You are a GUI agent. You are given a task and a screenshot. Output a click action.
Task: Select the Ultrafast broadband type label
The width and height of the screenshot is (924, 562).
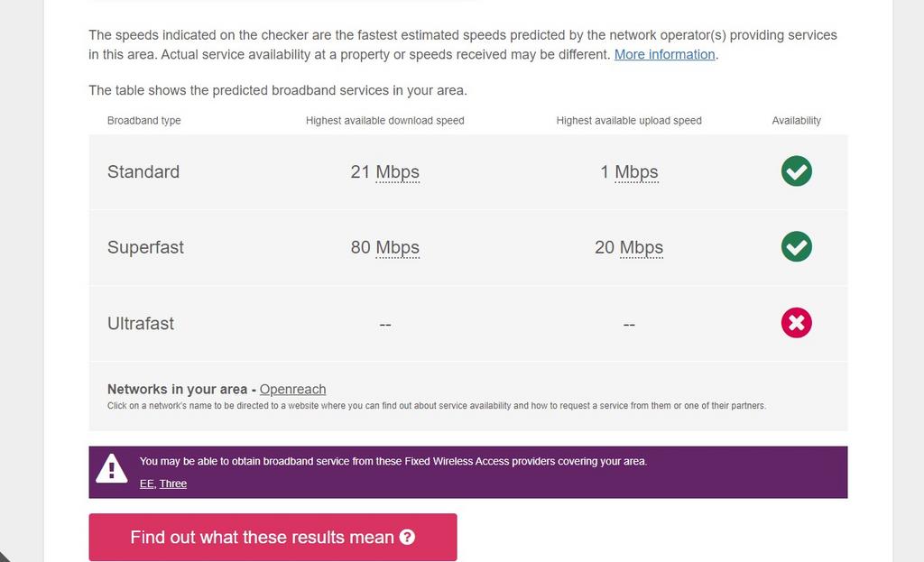tap(140, 323)
